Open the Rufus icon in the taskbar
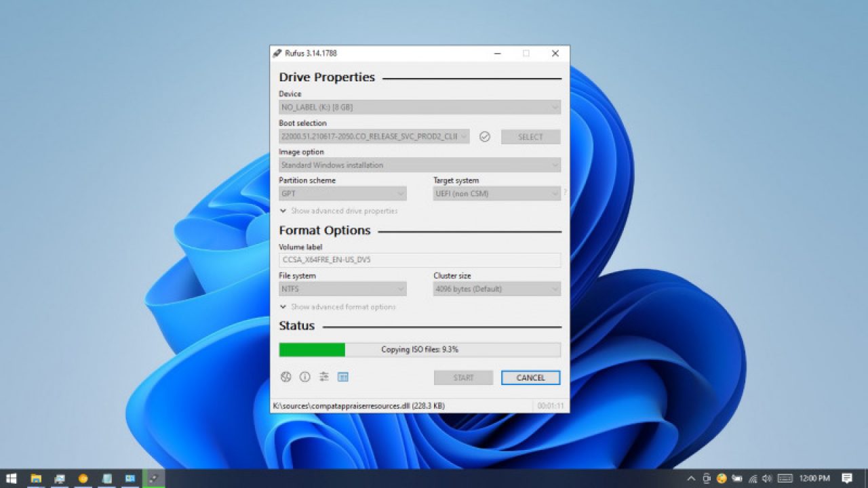Screen dimensions: 868x488 coord(153,479)
